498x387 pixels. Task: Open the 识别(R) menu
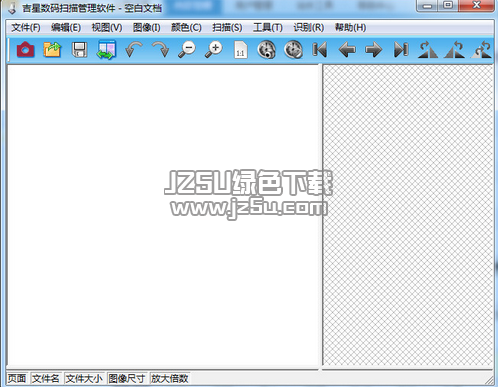click(309, 27)
